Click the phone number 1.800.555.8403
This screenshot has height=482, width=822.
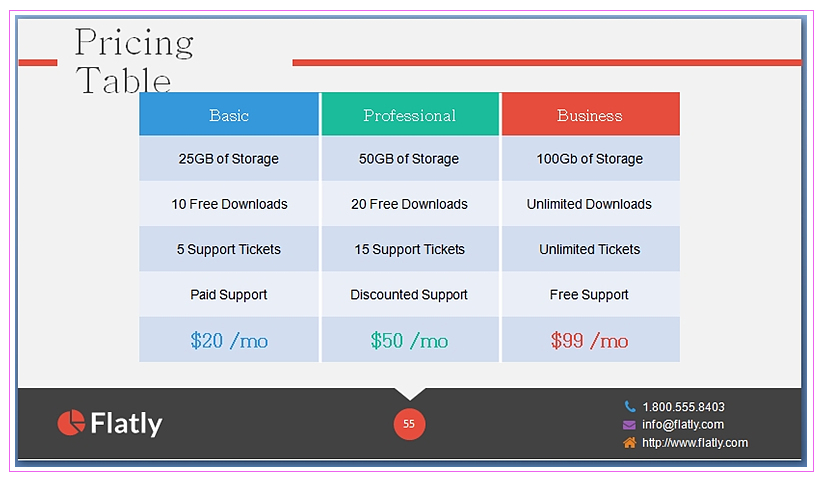click(x=684, y=406)
